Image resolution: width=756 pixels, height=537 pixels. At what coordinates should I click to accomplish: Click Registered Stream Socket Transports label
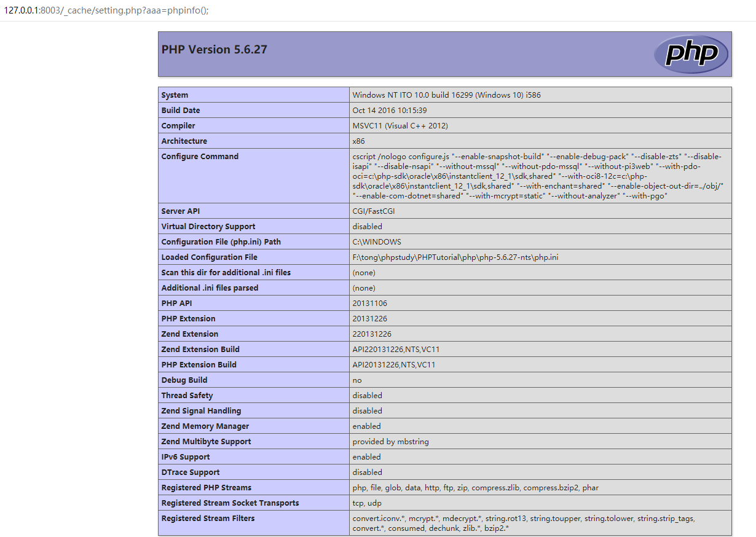point(230,503)
